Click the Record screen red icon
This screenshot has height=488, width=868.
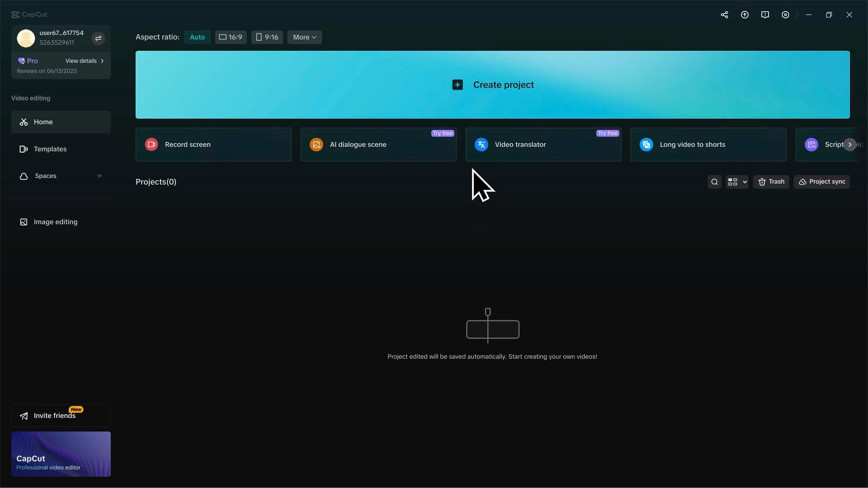pos(151,144)
